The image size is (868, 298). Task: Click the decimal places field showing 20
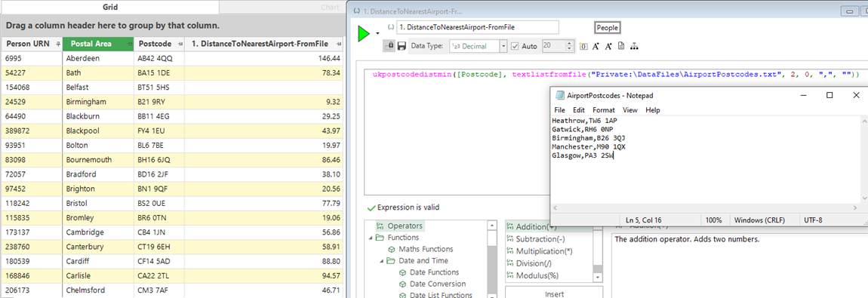(553, 47)
